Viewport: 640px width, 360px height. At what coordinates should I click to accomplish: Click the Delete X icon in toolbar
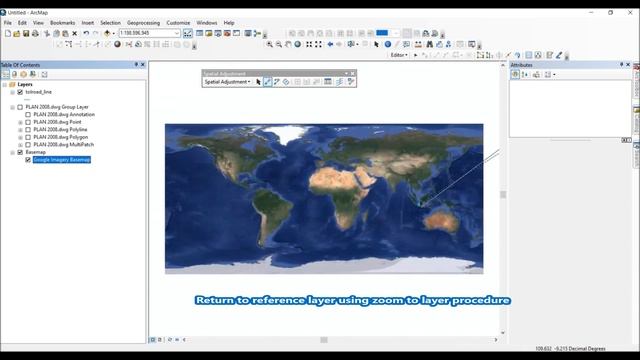click(75, 33)
